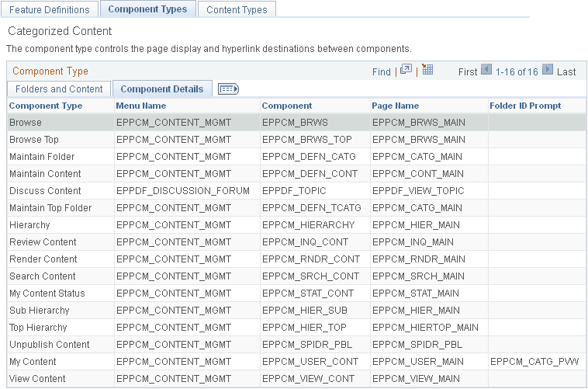Click EPPDF_DISCUSSION_FORUM menu name cell
The image size is (588, 389).
187,191
